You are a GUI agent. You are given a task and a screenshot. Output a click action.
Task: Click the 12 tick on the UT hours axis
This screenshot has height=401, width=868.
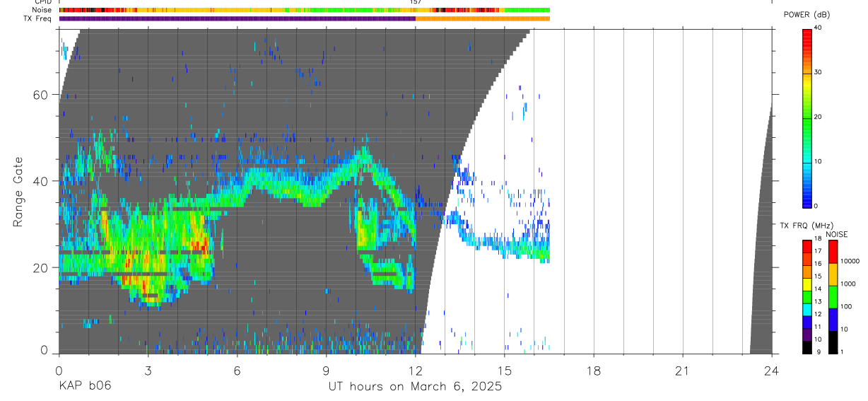[x=416, y=371]
